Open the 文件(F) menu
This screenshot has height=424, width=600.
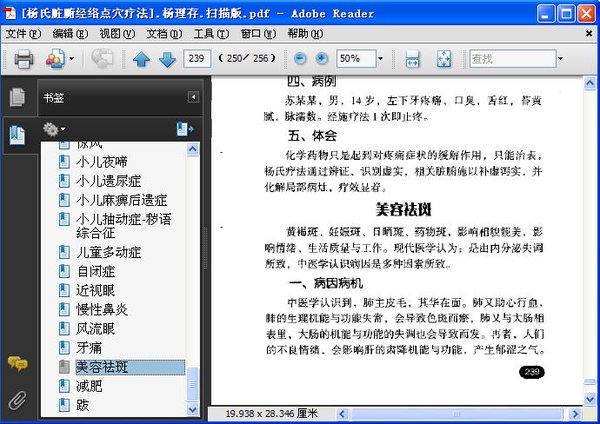[x=23, y=34]
